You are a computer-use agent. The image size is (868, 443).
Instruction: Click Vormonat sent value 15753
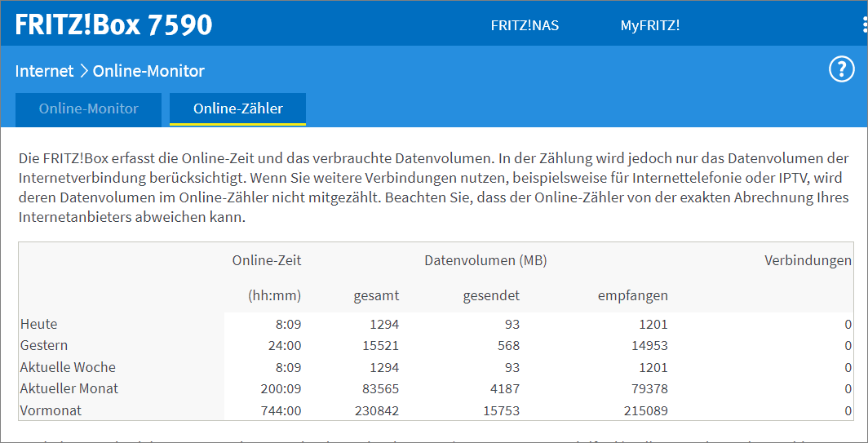[x=502, y=411]
